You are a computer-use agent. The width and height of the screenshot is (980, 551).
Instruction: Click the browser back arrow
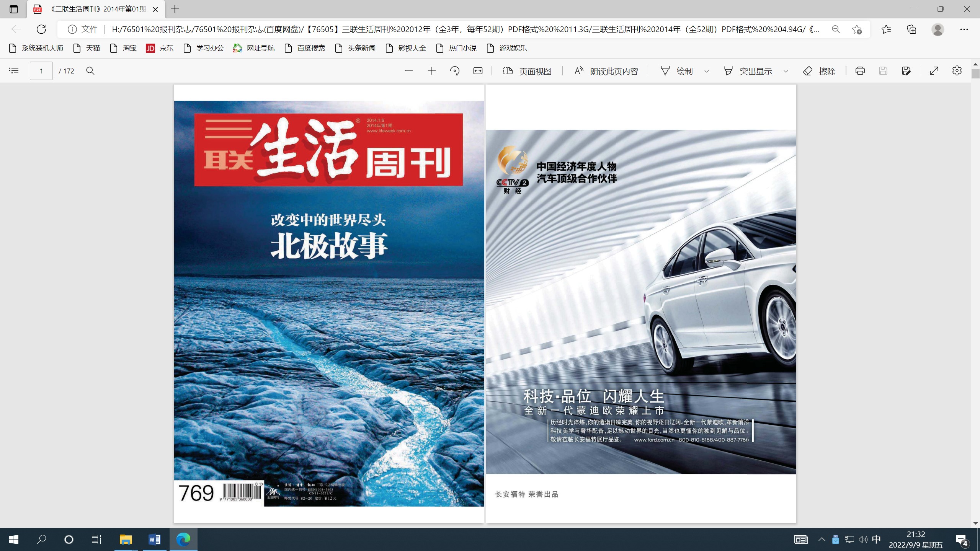(16, 29)
